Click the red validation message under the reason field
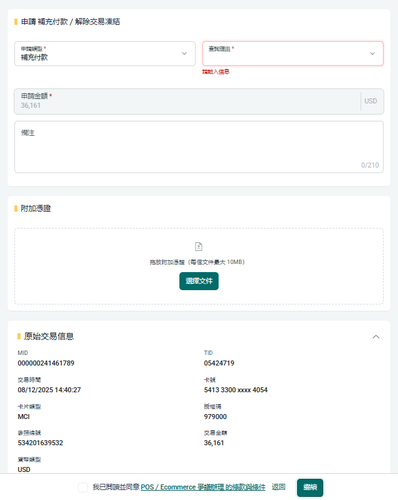 [216, 72]
